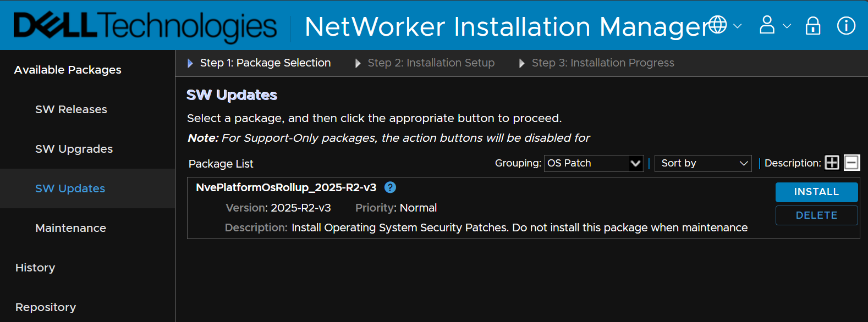Open the language globe menu

tap(717, 25)
